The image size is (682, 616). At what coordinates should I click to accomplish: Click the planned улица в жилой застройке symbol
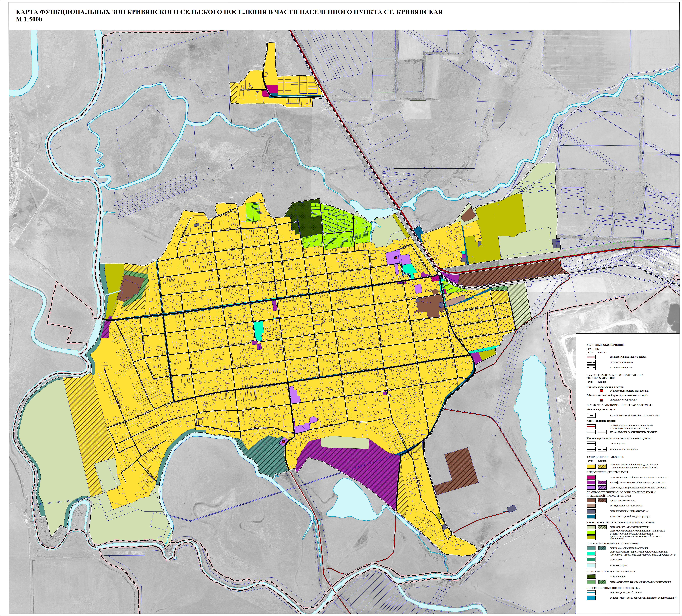tap(602, 449)
